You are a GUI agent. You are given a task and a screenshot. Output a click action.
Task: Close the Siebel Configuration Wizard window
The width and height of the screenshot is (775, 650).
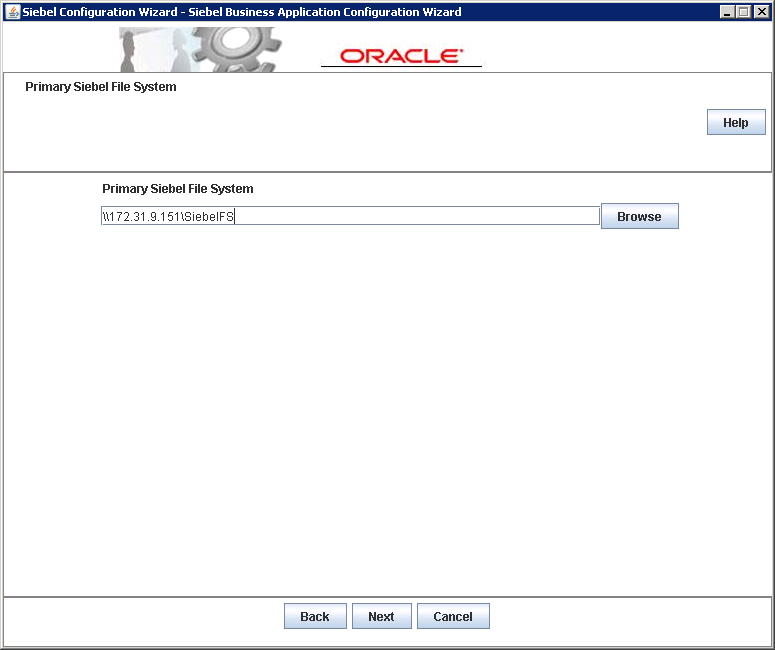(x=762, y=12)
